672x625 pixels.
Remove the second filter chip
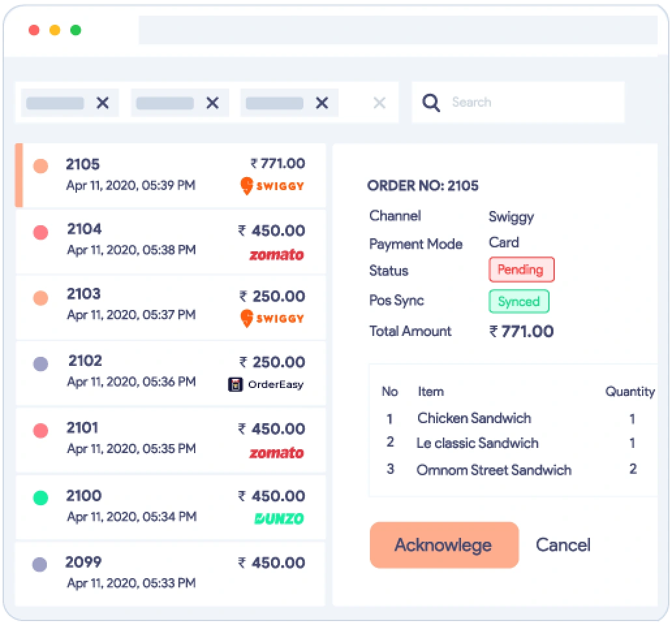pos(212,102)
